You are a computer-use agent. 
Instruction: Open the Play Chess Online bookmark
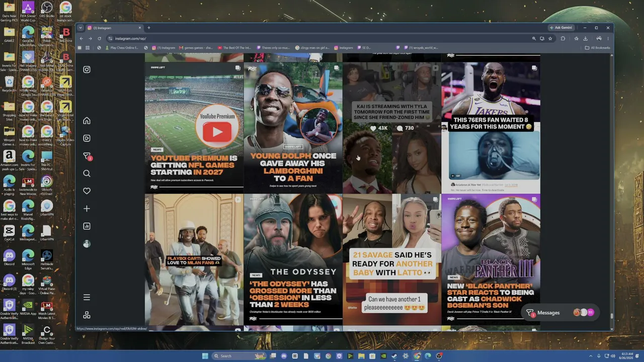(121, 48)
